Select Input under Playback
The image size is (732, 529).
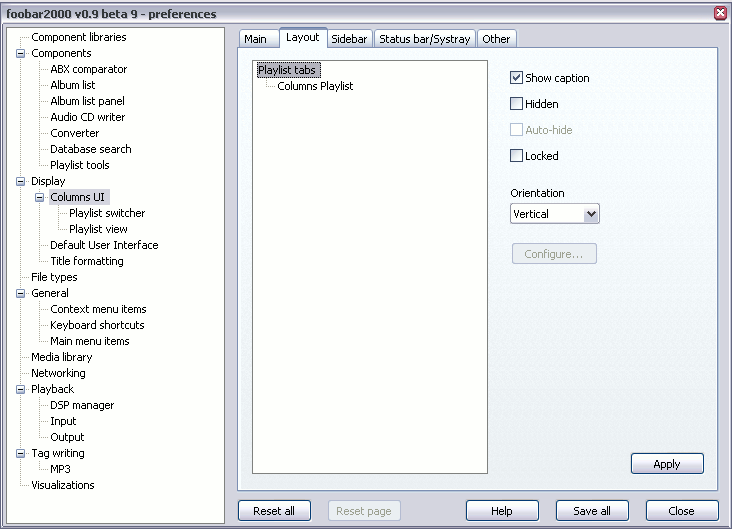click(63, 421)
